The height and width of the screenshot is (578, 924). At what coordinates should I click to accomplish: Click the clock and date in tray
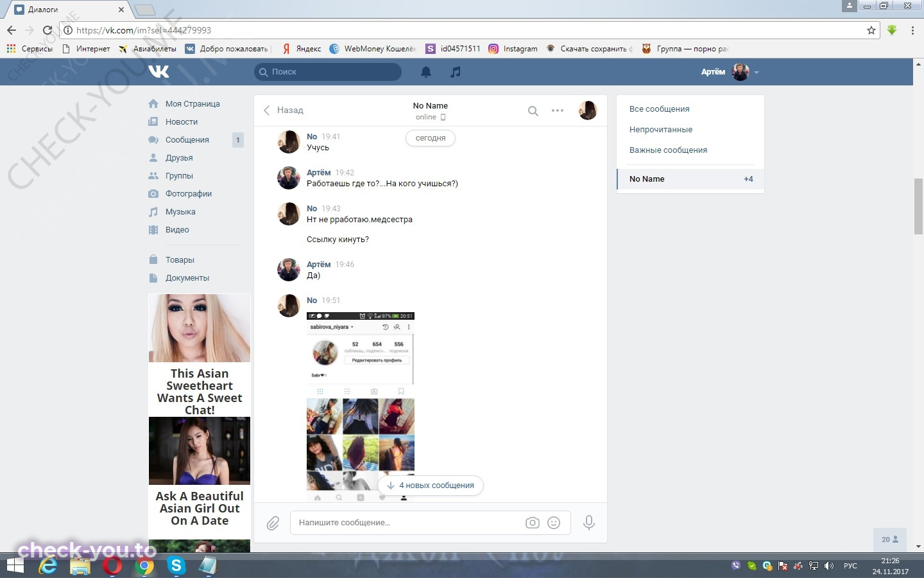[x=891, y=566]
